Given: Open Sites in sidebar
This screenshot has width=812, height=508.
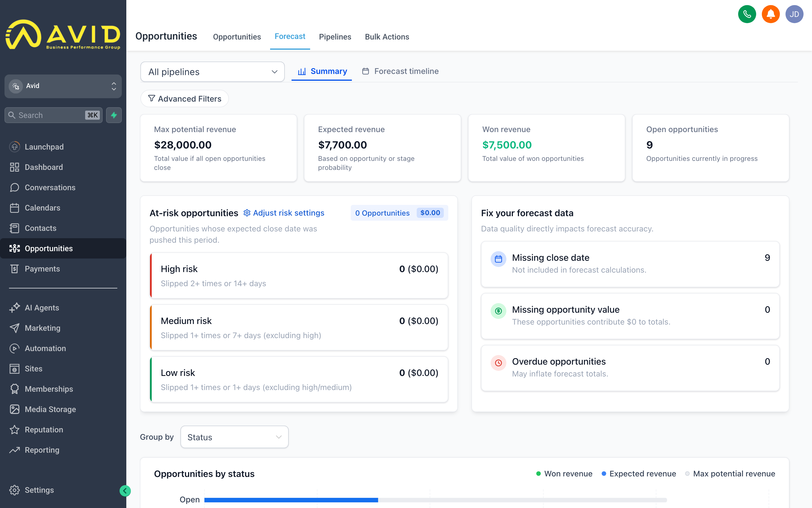Looking at the screenshot, I should click(x=63, y=369).
